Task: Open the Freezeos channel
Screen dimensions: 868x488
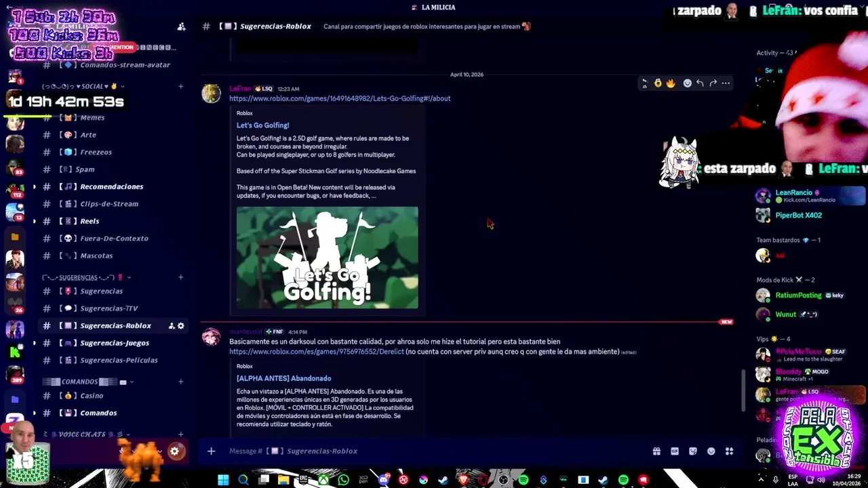Action: (x=113, y=152)
